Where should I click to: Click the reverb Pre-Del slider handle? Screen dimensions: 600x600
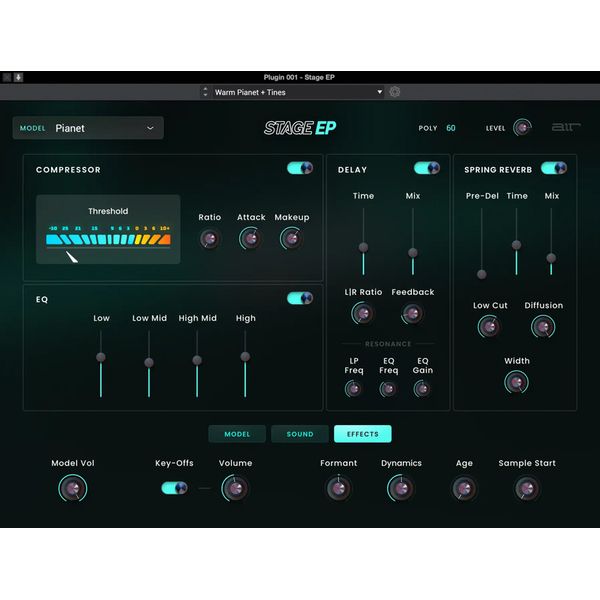tap(482, 274)
